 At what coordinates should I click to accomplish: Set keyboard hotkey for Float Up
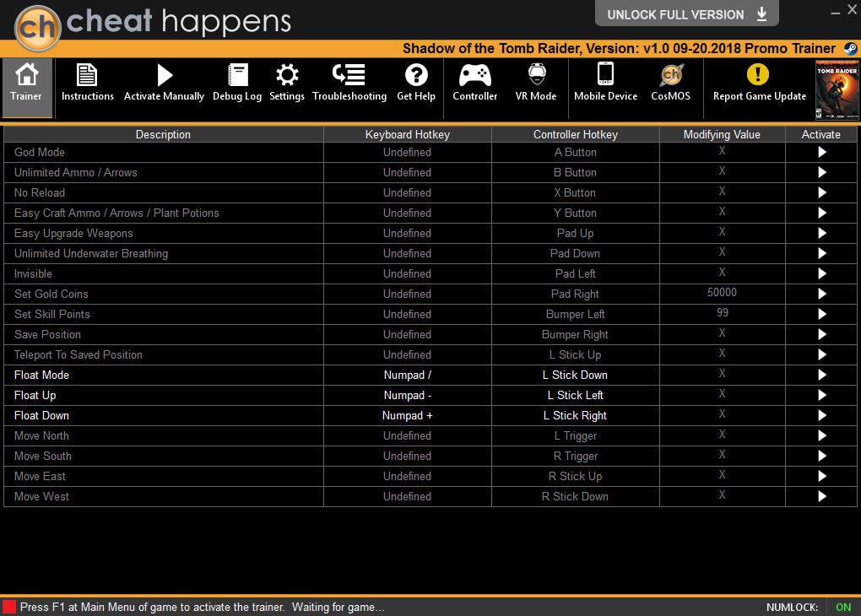click(407, 396)
